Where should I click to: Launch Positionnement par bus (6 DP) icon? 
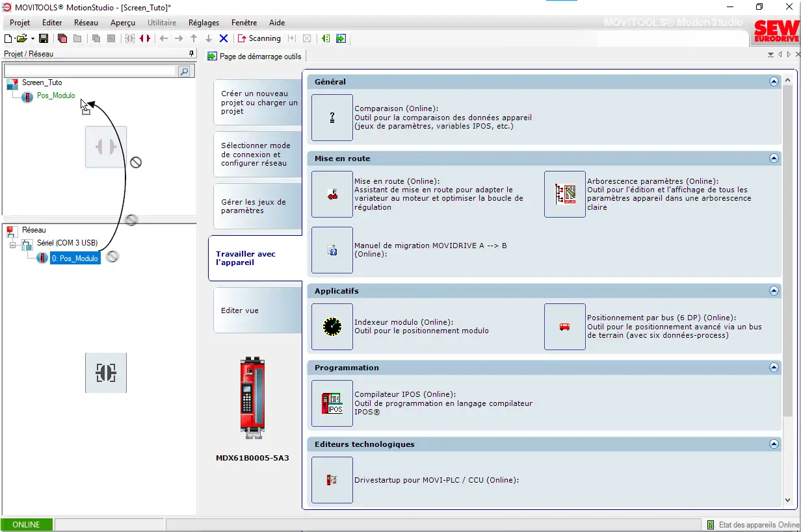[x=565, y=327]
